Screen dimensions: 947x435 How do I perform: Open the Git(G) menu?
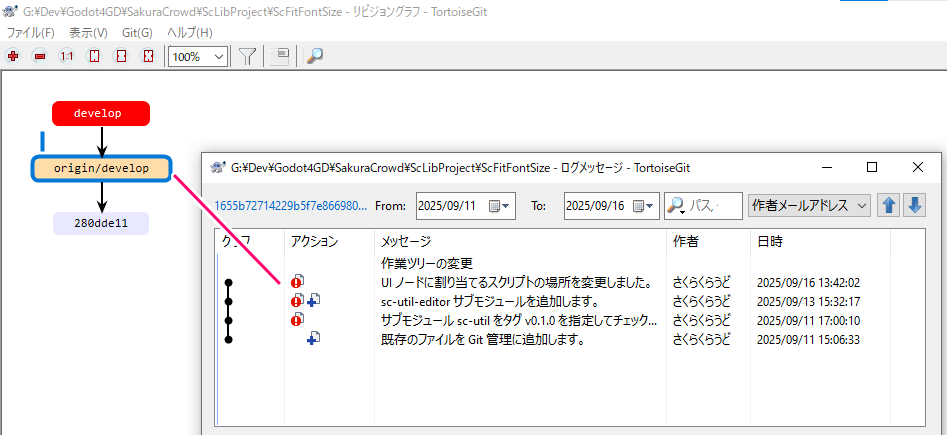(x=137, y=33)
